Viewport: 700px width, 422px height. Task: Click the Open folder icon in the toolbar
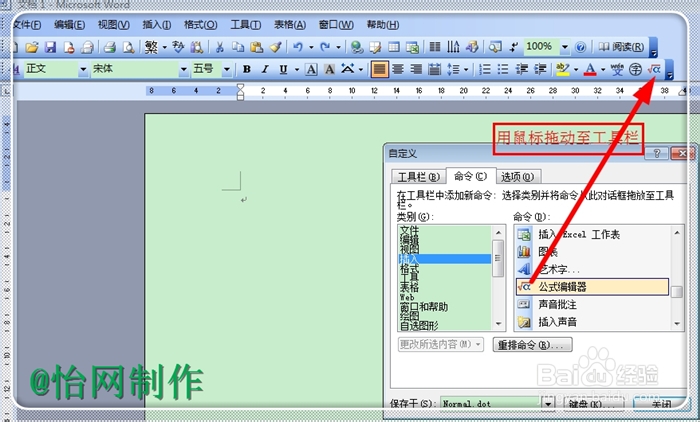[x=32, y=47]
